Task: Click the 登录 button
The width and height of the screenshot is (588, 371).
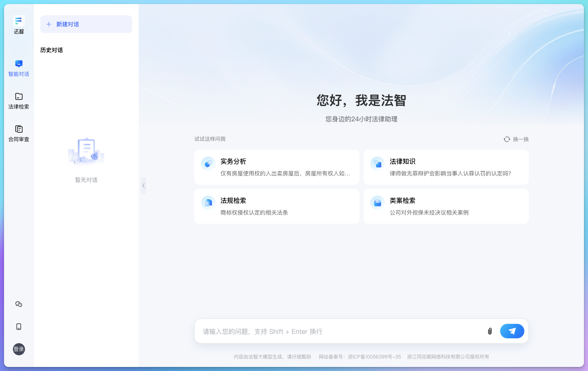Action: click(x=19, y=349)
